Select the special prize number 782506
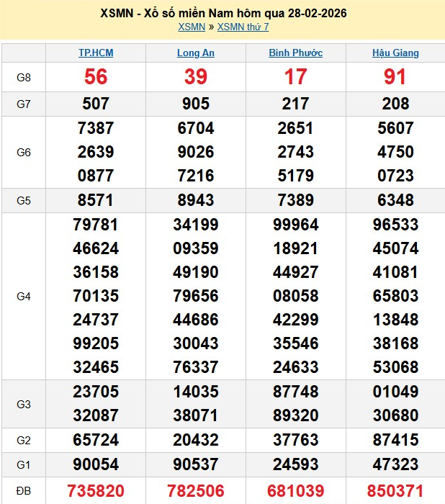The image size is (445, 504). coord(196,490)
